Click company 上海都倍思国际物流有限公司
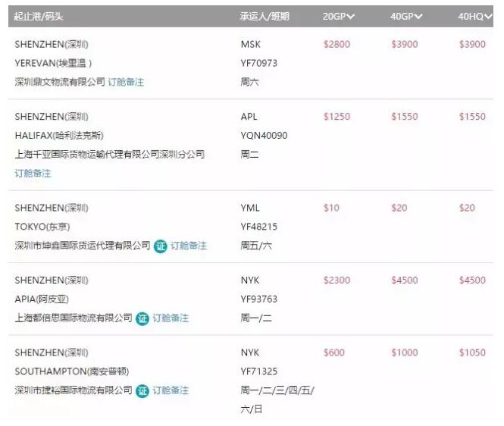 74,318
